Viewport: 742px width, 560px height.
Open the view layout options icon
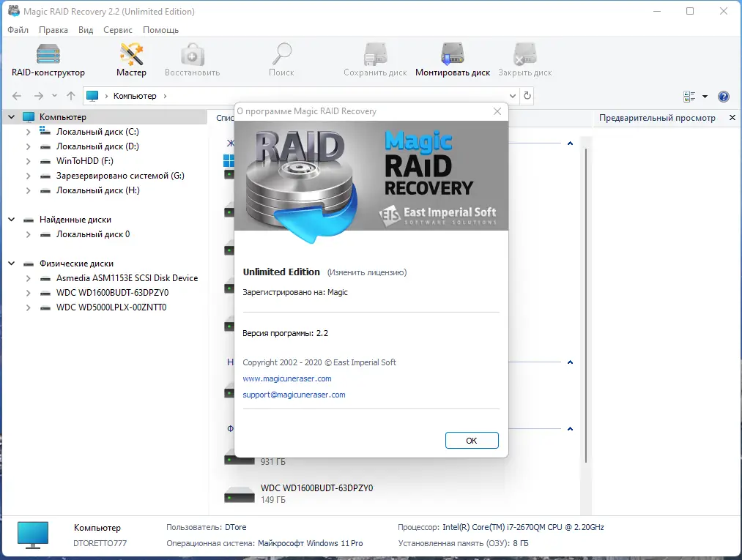[691, 95]
